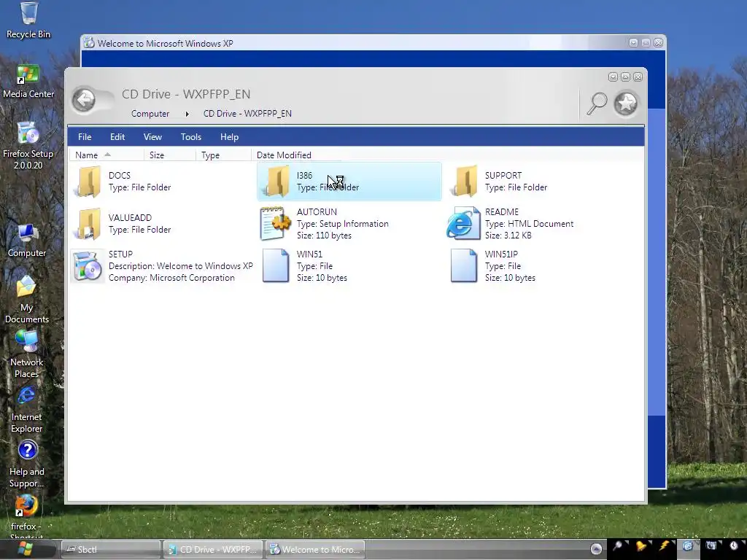Select the I386 folder icon
Viewport: 747px width, 560px height.
276,182
